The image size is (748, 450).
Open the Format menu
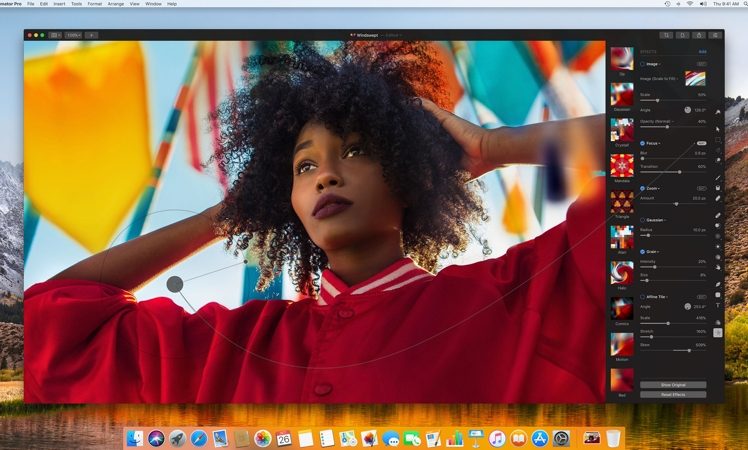95,4
